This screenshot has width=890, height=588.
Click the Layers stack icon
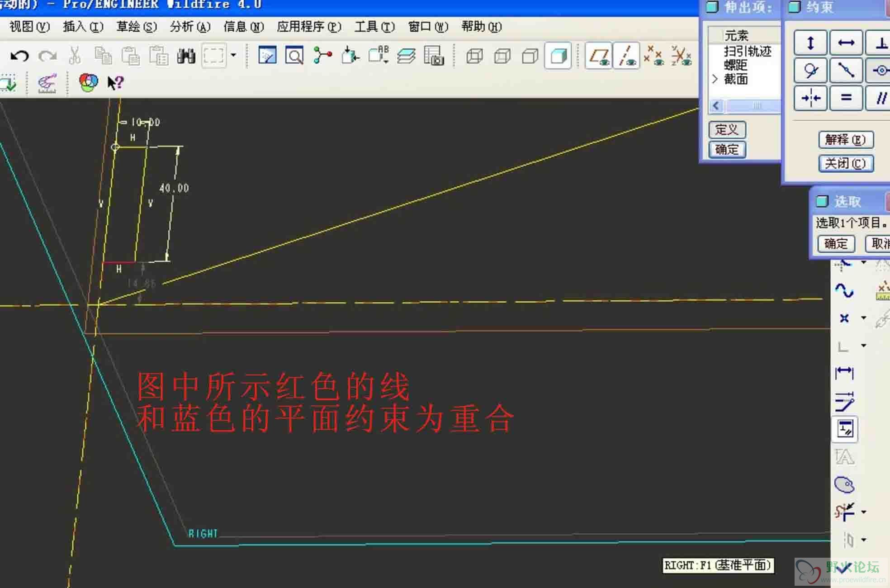point(406,56)
